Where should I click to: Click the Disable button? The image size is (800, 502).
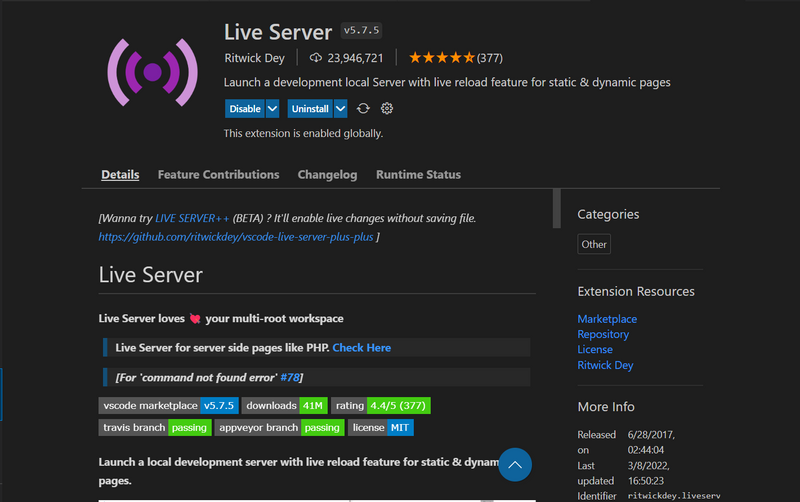pyautogui.click(x=245, y=109)
